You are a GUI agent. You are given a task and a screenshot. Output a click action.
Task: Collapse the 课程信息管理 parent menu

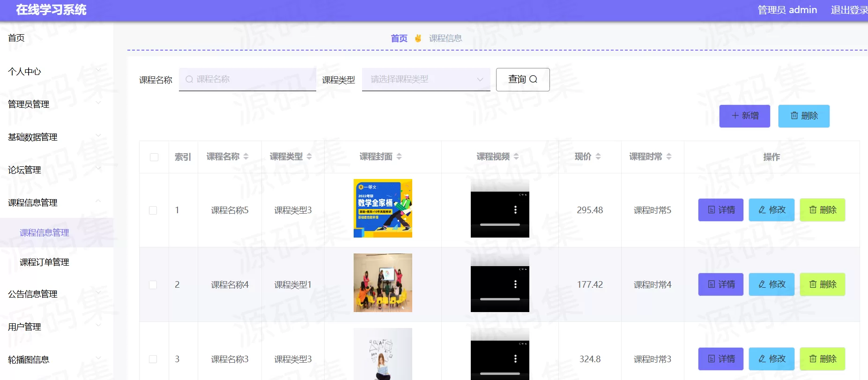(56, 202)
